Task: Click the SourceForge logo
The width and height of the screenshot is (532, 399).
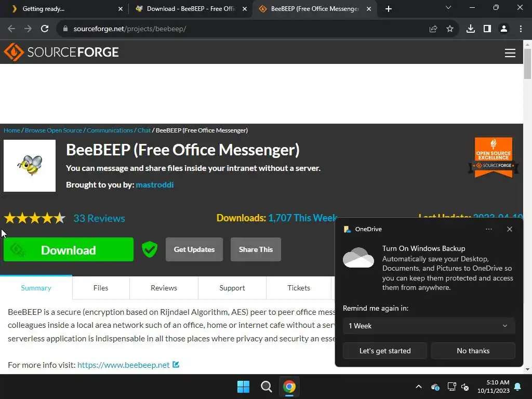Action: [x=61, y=52]
